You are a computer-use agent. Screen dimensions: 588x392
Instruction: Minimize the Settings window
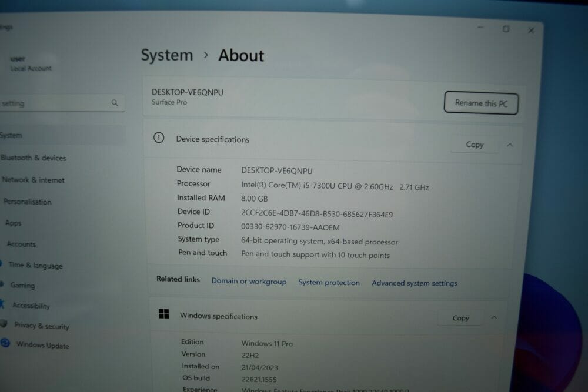(x=480, y=28)
